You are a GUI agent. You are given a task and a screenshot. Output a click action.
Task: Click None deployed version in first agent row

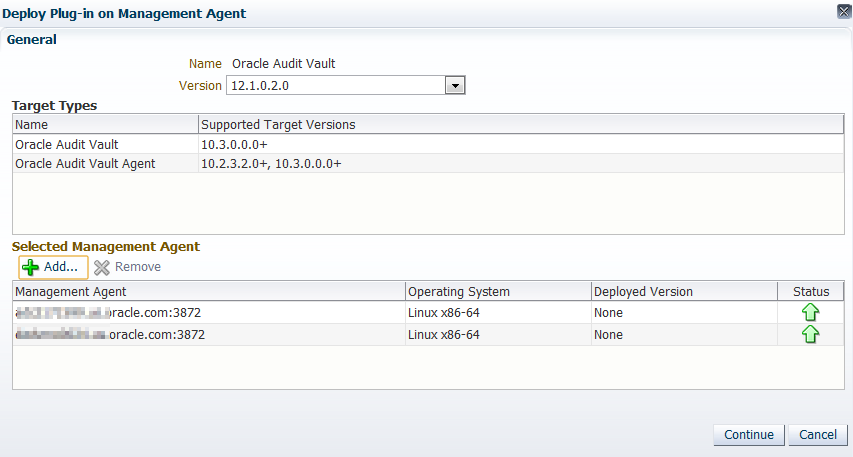pos(608,313)
